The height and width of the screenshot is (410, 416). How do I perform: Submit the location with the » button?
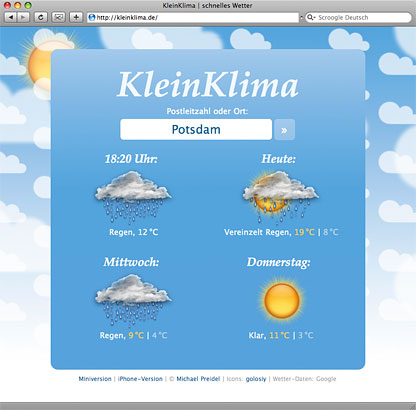tap(284, 130)
